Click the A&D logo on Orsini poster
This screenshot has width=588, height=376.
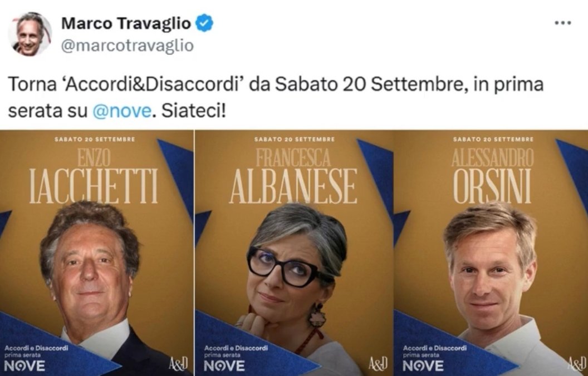pyautogui.click(x=577, y=363)
